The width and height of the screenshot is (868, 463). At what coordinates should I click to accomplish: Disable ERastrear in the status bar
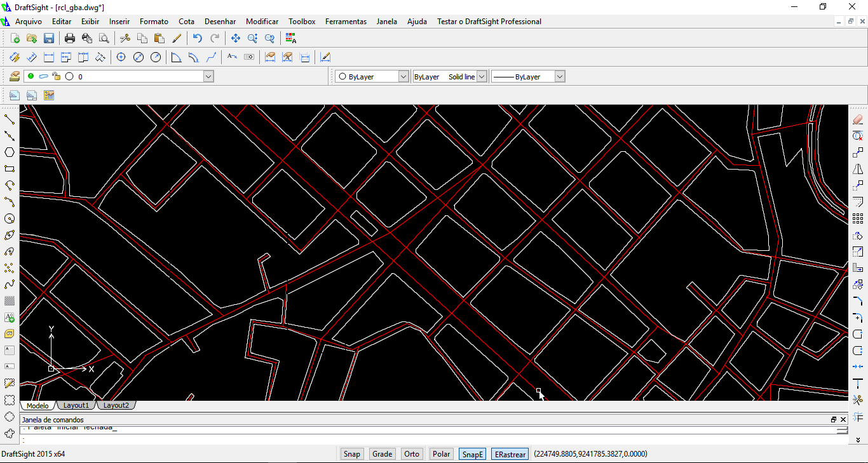click(510, 453)
